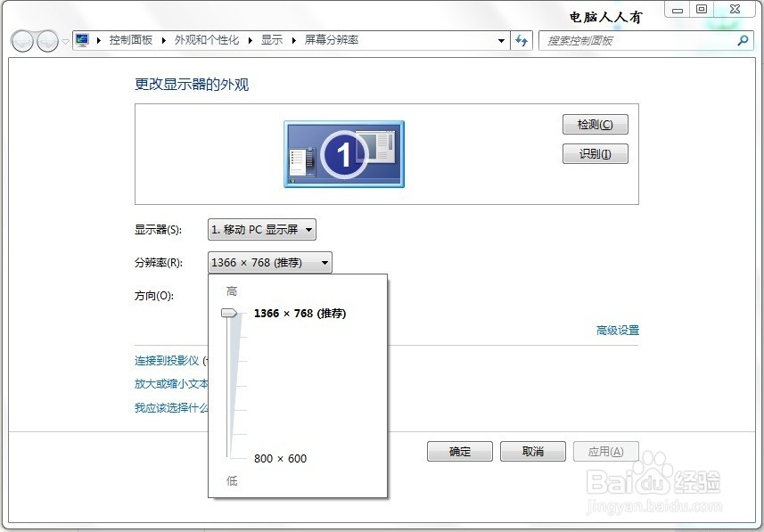Screen dimensions: 764x532
Task: Select the monitor 1 thumbnail
Action: [344, 154]
